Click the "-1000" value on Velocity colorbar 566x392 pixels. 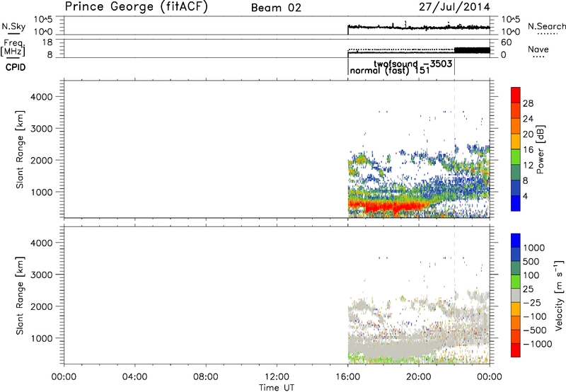537,344
